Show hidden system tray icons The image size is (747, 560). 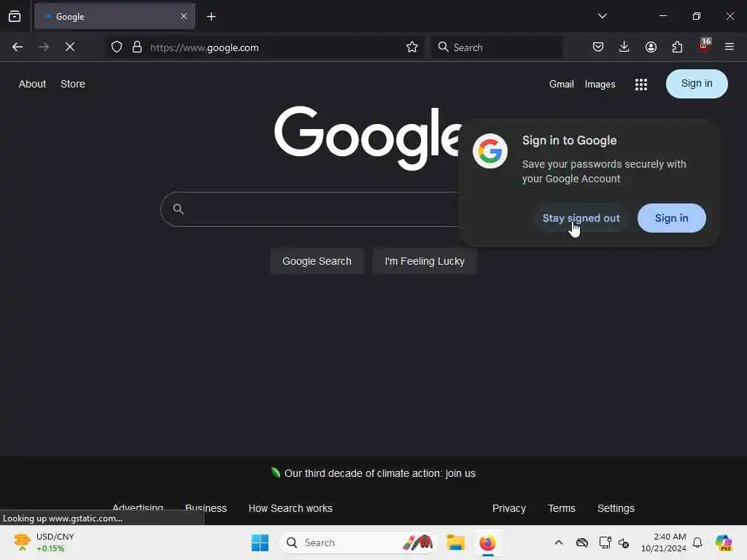pos(559,542)
